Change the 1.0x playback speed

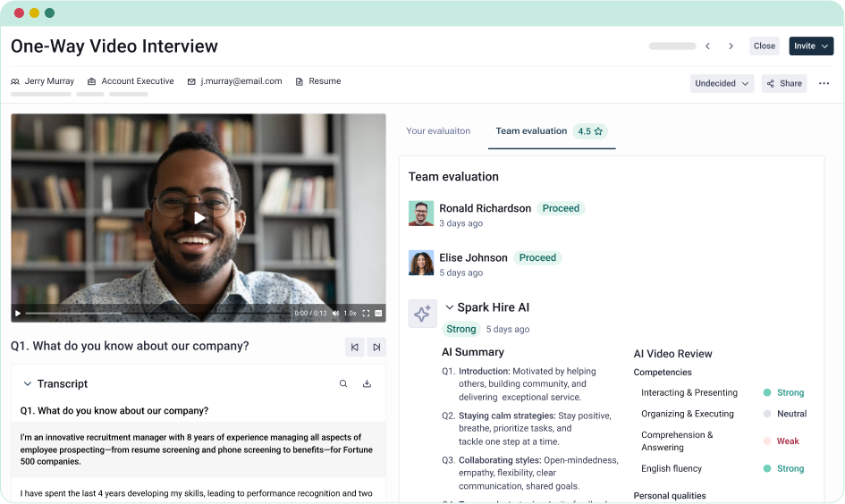pyautogui.click(x=351, y=314)
